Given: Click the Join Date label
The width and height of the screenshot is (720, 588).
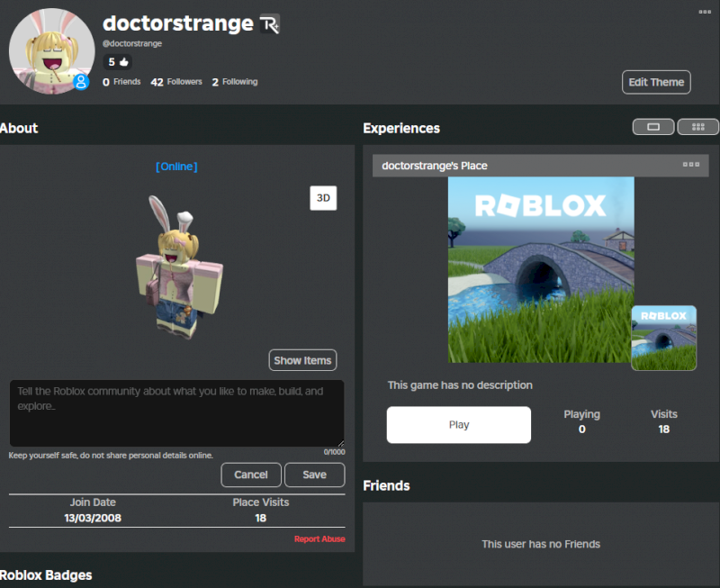Looking at the screenshot, I should click(93, 502).
